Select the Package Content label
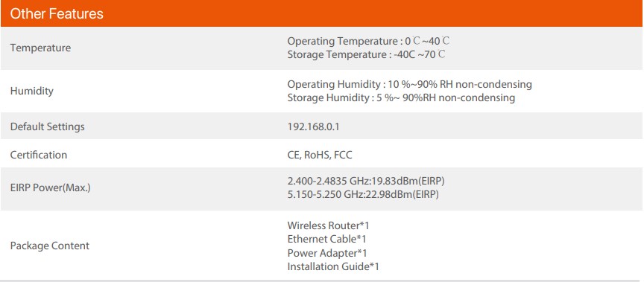The image size is (644, 282). 50,246
